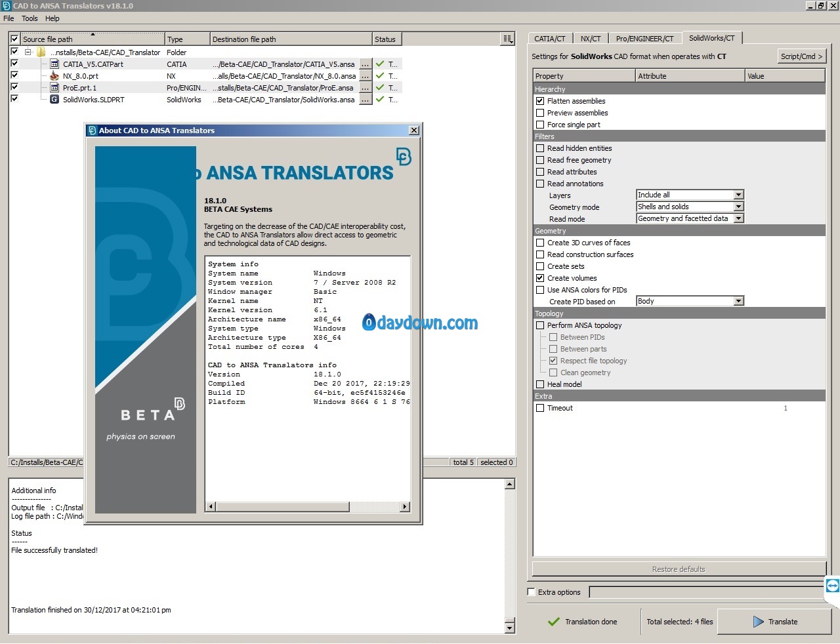Click up arrow of log panel scrollbar
This screenshot has width=840, height=644.
tap(510, 484)
